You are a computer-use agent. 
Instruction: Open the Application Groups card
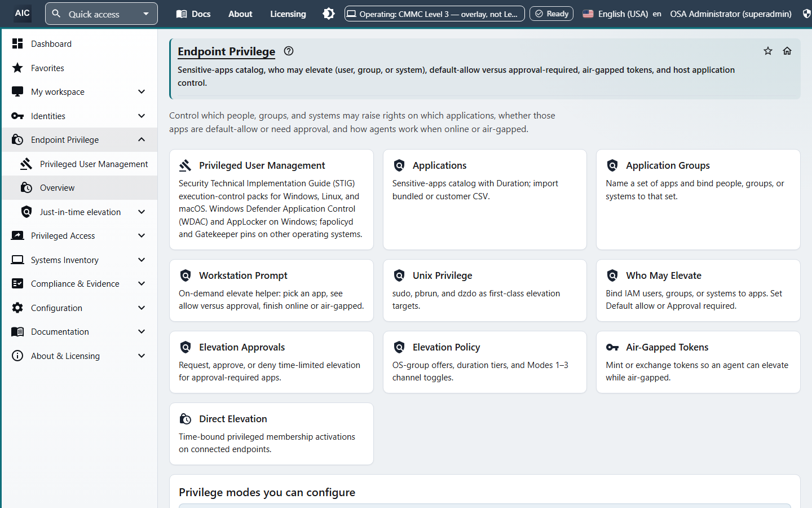[x=698, y=199]
